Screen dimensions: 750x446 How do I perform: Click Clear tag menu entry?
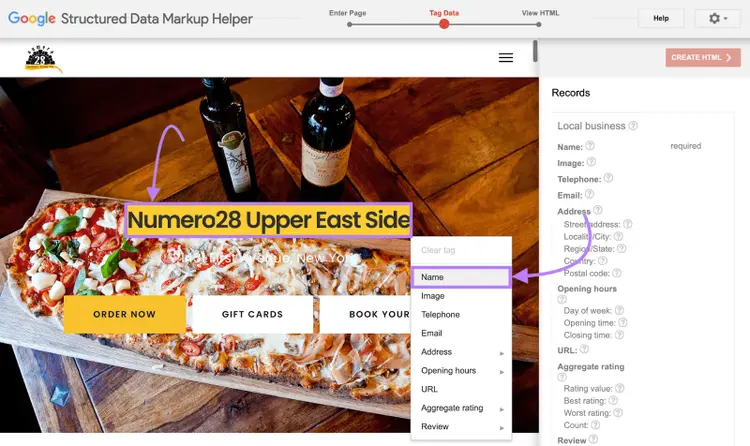461,250
